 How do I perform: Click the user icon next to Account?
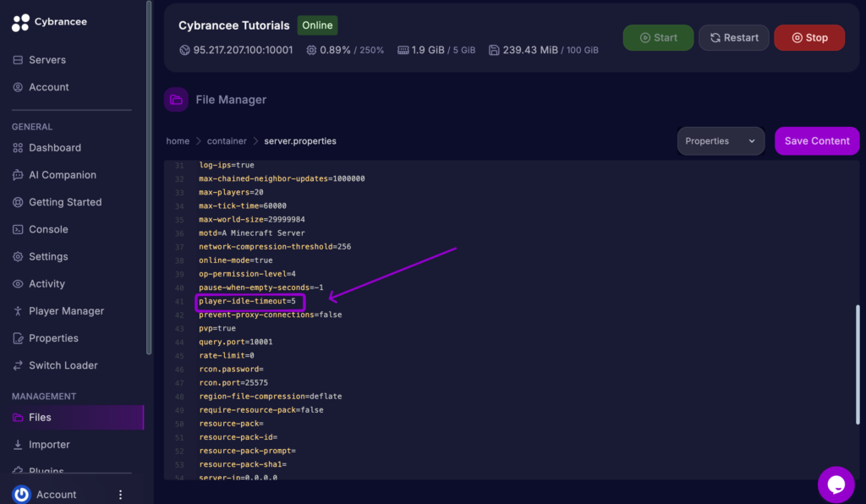18,87
